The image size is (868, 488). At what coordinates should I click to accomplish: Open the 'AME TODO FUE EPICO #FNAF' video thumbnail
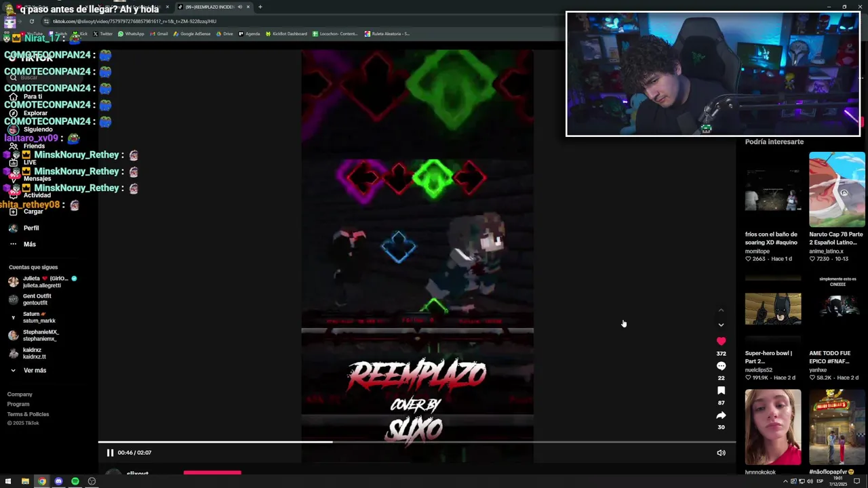coord(837,309)
